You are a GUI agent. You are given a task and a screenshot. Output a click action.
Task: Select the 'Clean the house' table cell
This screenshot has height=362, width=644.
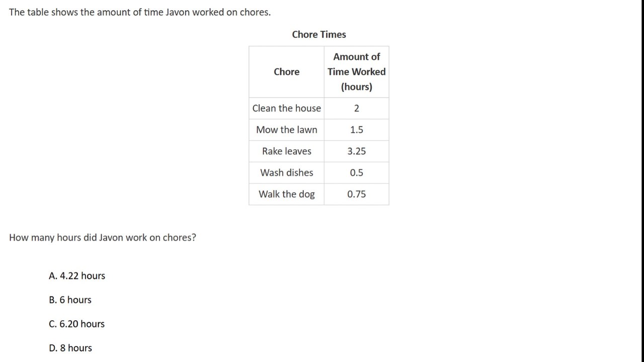coord(286,108)
